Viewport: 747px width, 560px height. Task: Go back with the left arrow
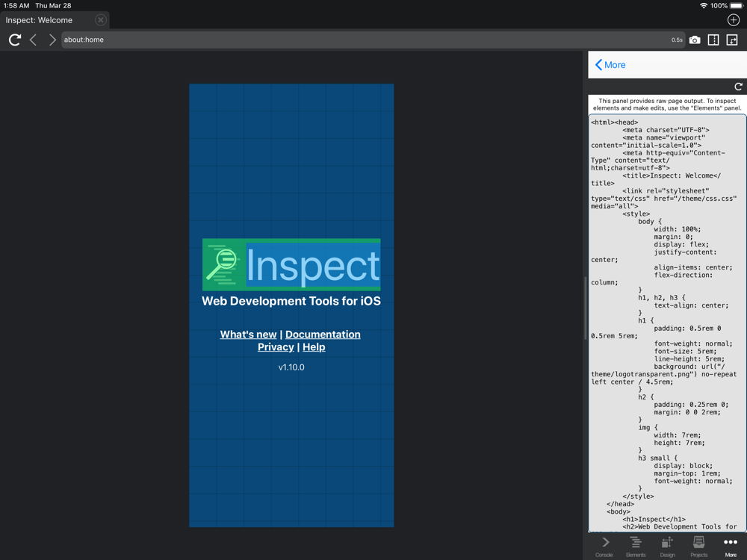(33, 40)
